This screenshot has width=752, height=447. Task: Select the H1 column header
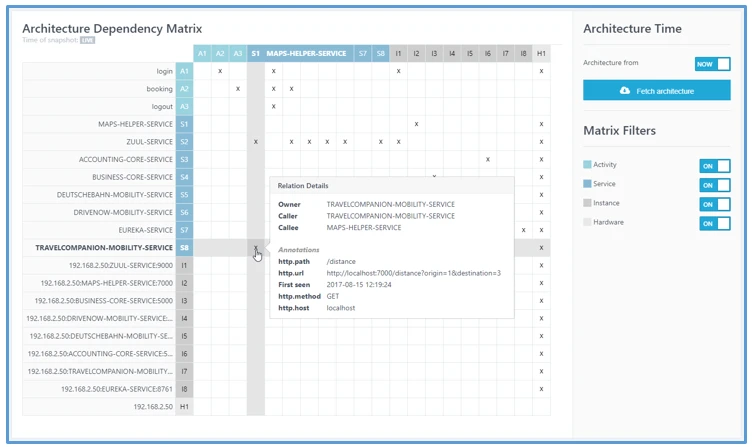541,53
